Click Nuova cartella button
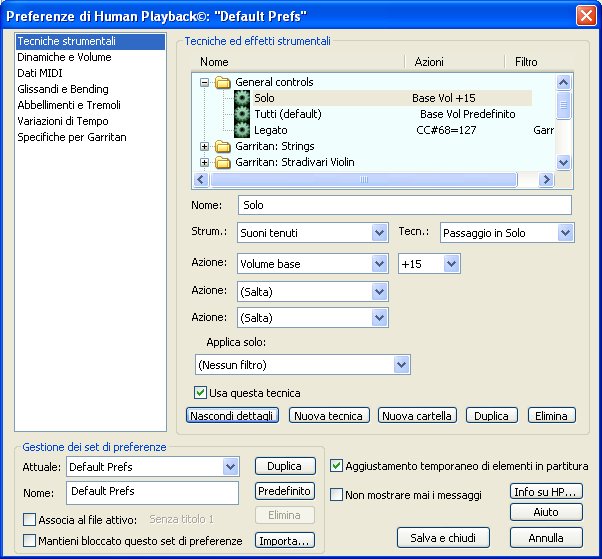Viewport: 602px width, 559px height. click(x=417, y=415)
